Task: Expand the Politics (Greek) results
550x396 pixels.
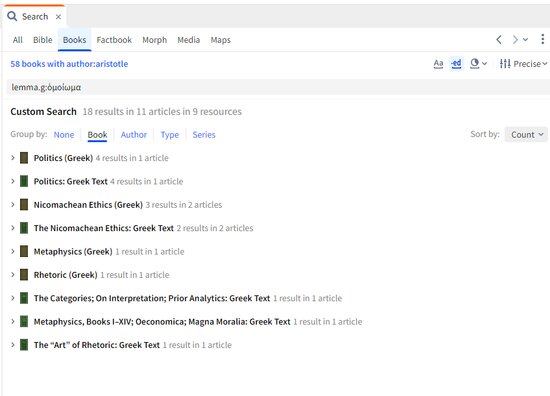Action: [13, 158]
